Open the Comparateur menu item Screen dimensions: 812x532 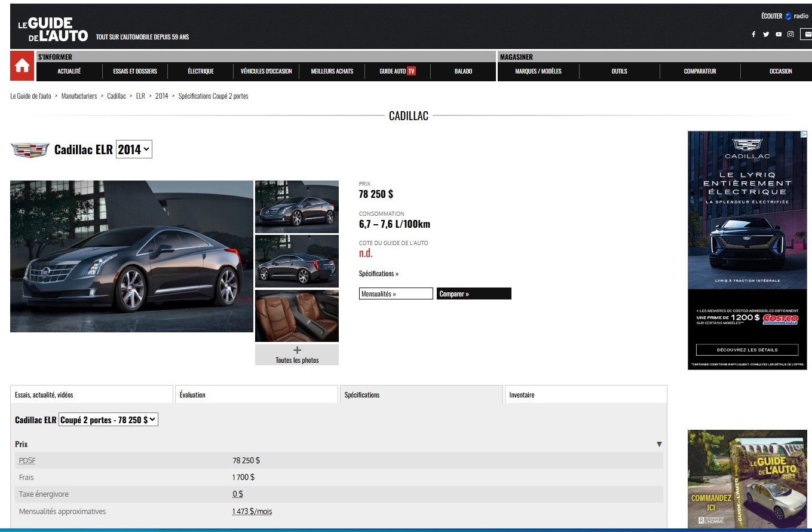(700, 71)
